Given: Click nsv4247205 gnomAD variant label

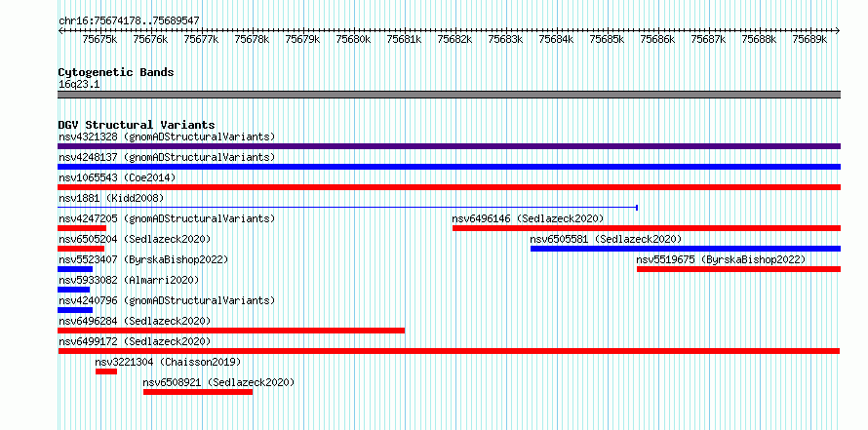Looking at the screenshot, I should (x=167, y=218).
